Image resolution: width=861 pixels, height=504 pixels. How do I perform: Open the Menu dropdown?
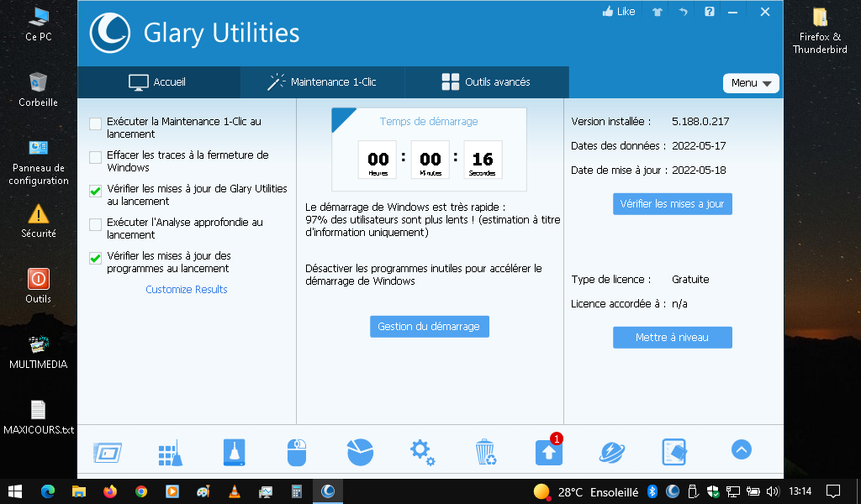click(751, 83)
